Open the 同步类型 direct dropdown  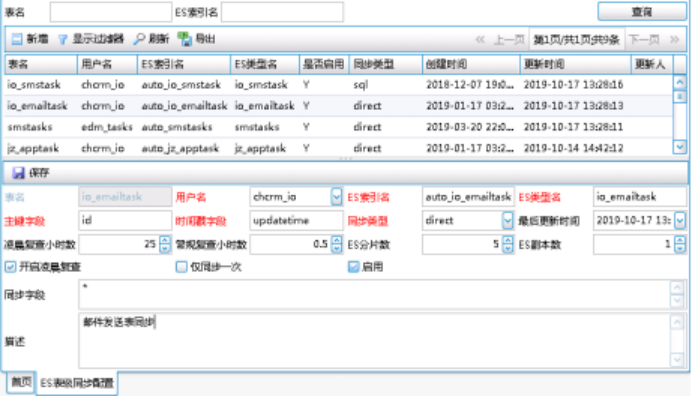coord(508,220)
